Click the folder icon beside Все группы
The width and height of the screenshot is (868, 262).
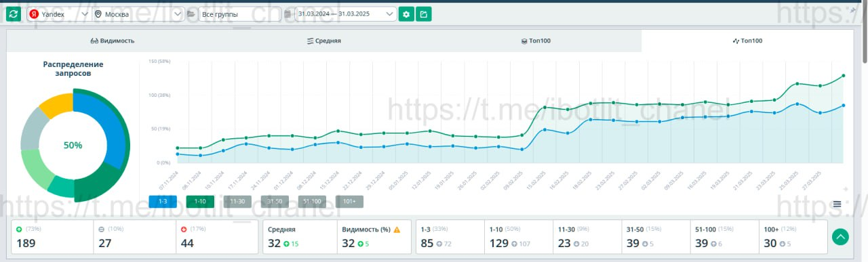pos(191,14)
